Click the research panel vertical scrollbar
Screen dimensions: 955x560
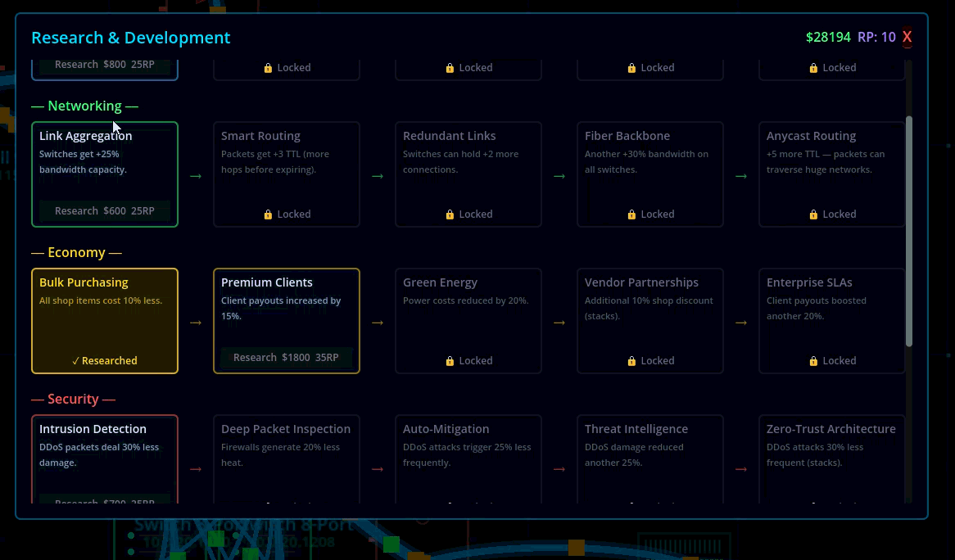pyautogui.click(x=908, y=232)
